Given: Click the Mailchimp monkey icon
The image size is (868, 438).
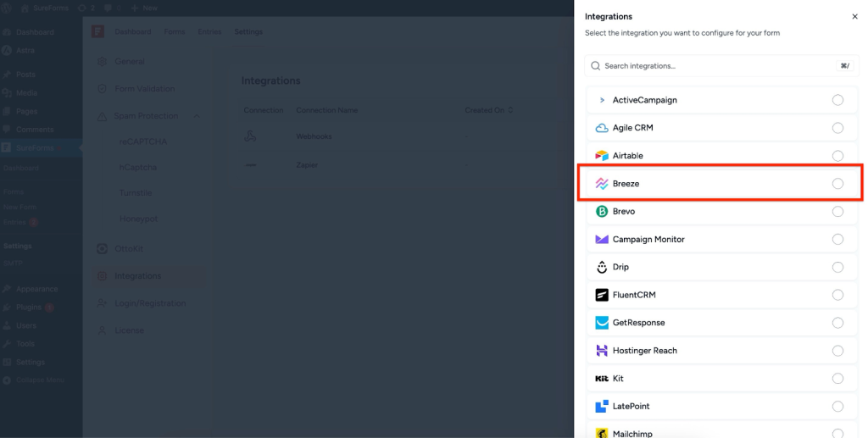Looking at the screenshot, I should tap(602, 434).
